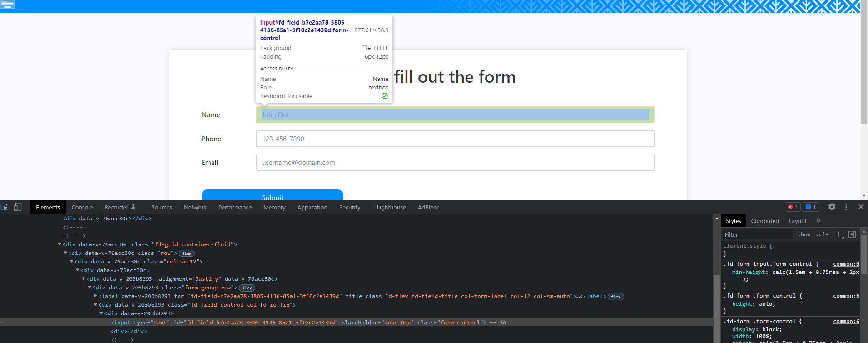This screenshot has width=868, height=343.
Task: Activate the inspect element picker tool
Action: tap(5, 207)
